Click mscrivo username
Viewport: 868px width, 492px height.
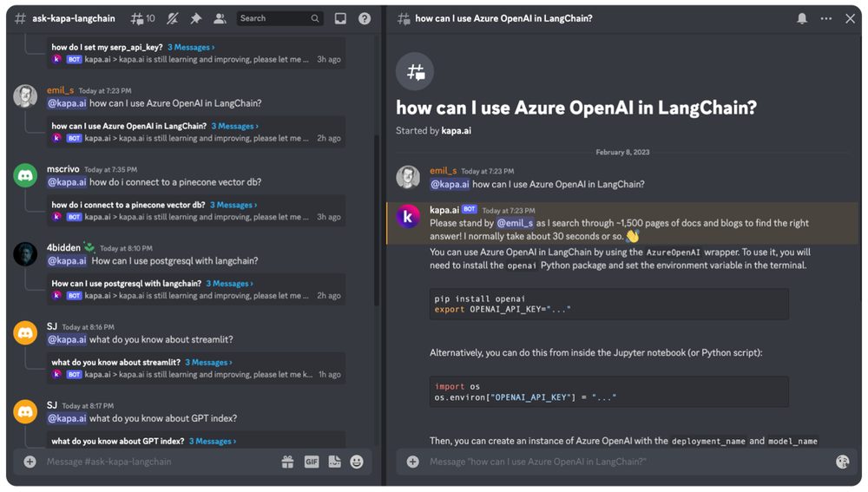[63, 169]
